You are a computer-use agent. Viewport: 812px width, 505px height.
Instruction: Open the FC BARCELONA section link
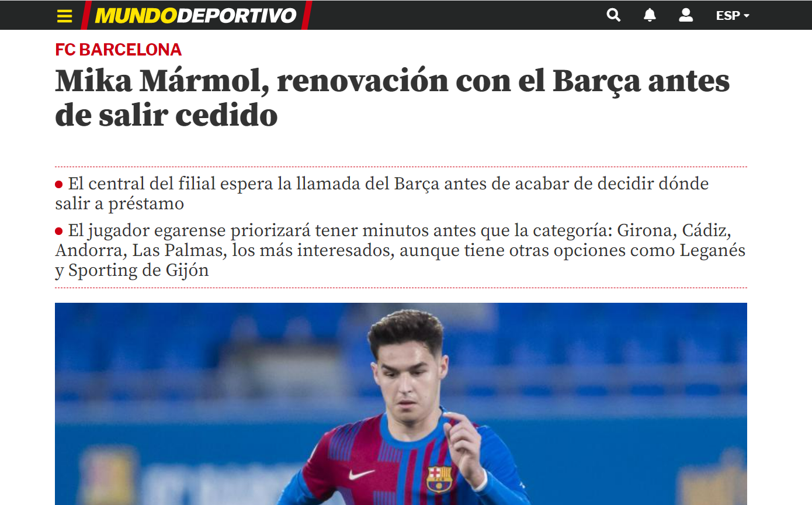pyautogui.click(x=119, y=50)
